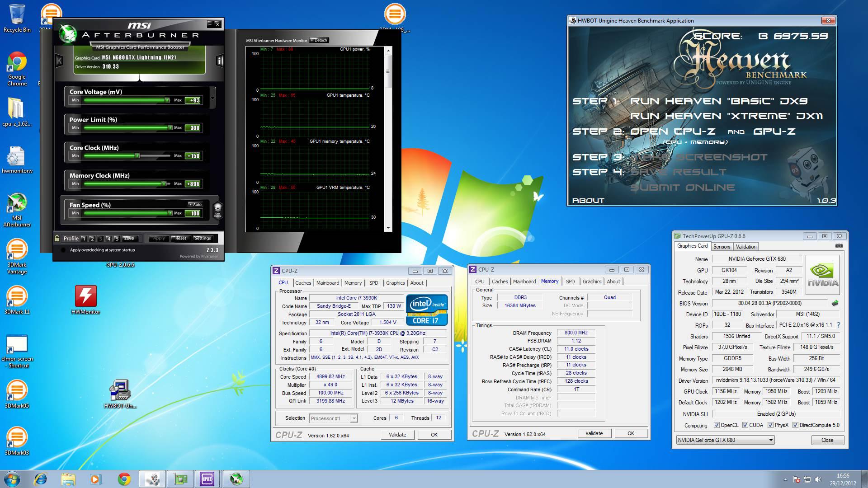The width and height of the screenshot is (868, 488).
Task: Select Afterburner profile slot 5
Action: coord(117,239)
